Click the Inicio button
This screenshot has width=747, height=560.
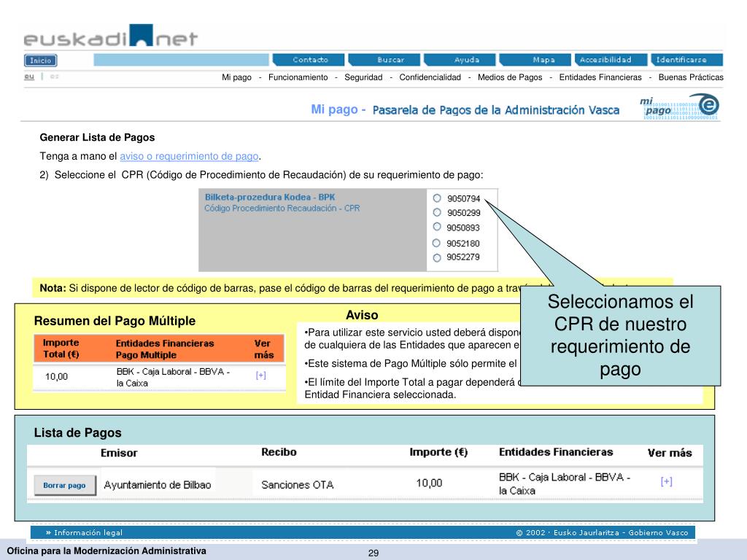tap(41, 61)
